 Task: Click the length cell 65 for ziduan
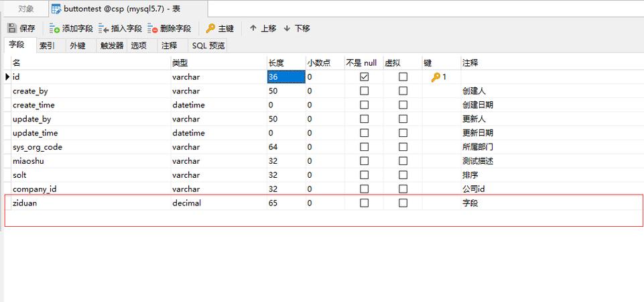[x=286, y=203]
